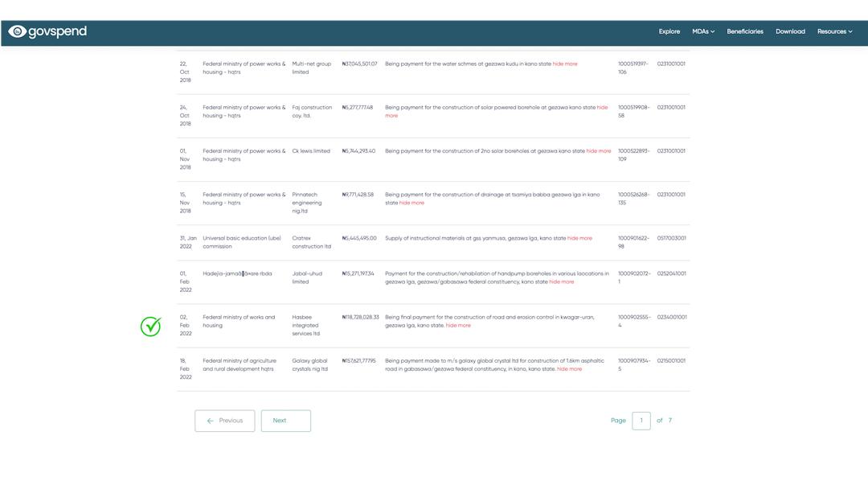
Task: Expand the Resources dropdown
Action: point(834,31)
